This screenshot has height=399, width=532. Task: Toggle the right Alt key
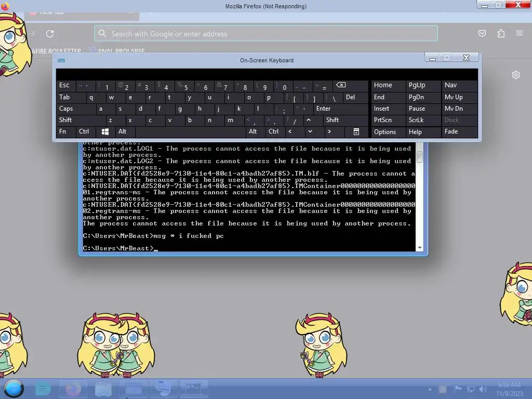coord(255,131)
